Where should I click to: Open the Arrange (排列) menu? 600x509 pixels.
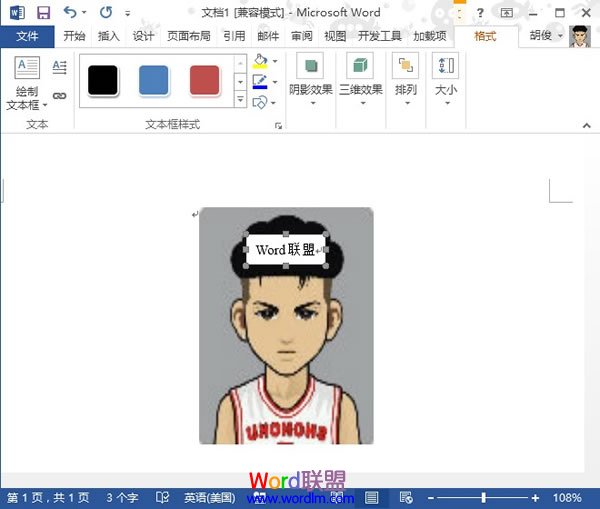pos(405,81)
